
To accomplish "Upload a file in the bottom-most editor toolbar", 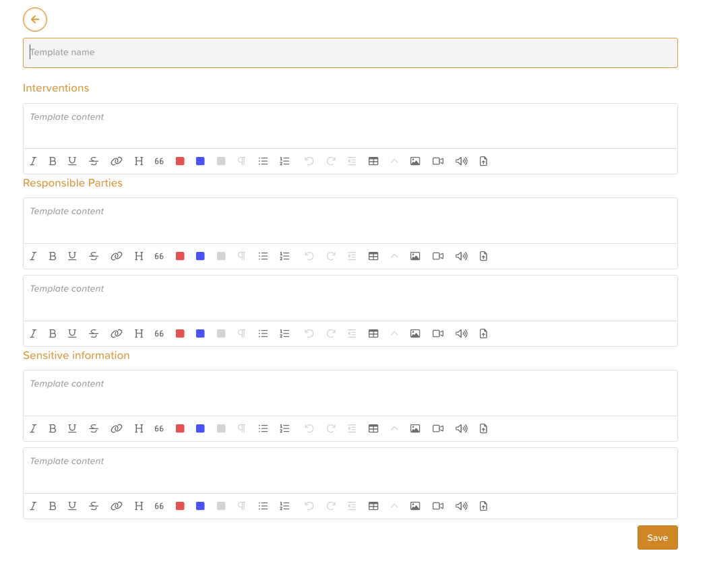I will pyautogui.click(x=483, y=506).
